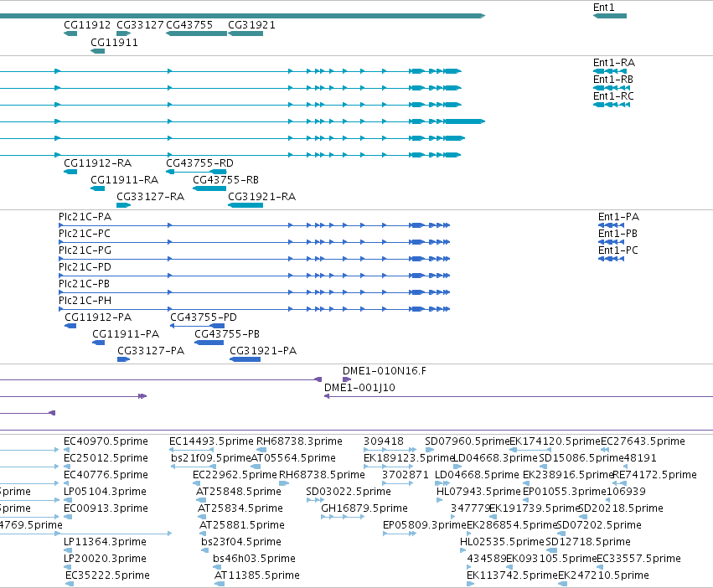Click the GH16879.5prime EST label
This screenshot has height=588, width=713.
pyautogui.click(x=364, y=509)
